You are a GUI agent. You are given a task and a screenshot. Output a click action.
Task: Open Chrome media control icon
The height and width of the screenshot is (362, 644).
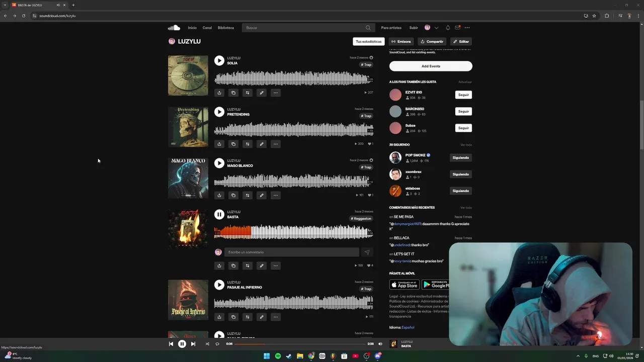click(x=620, y=16)
